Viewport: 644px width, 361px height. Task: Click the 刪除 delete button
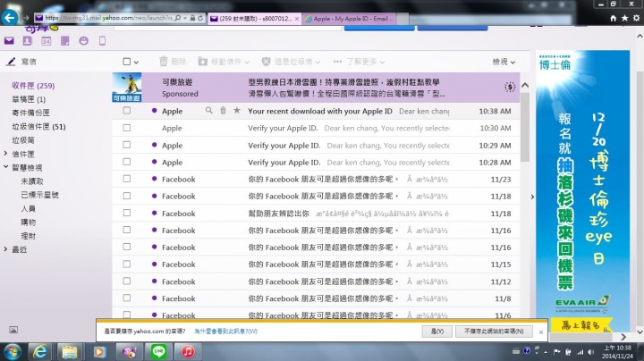coord(173,62)
